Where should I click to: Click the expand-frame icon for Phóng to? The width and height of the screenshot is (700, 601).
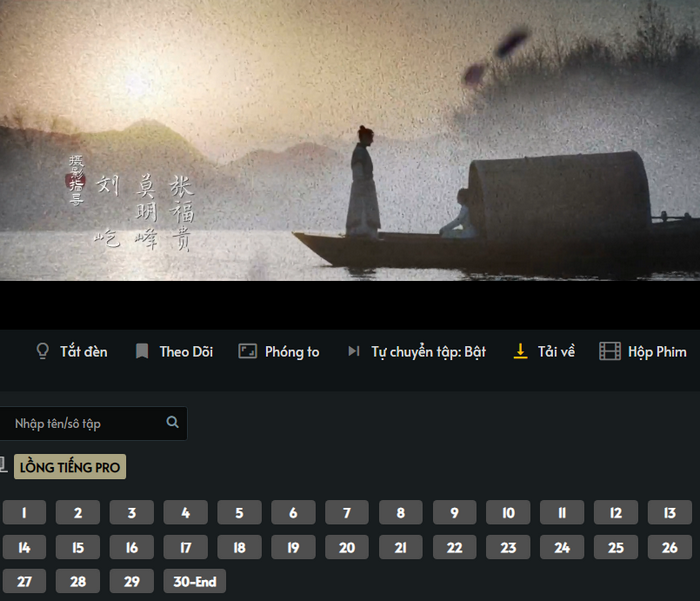coord(247,351)
